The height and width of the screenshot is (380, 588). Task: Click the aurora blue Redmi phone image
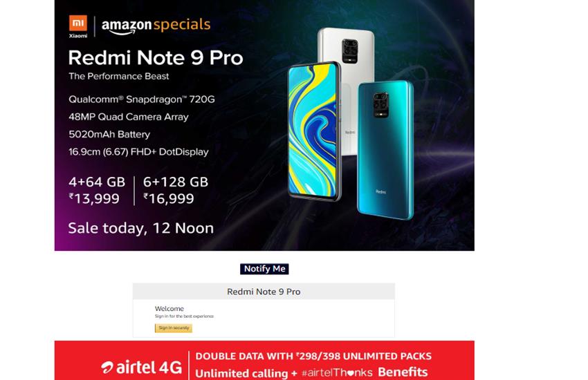point(385,150)
